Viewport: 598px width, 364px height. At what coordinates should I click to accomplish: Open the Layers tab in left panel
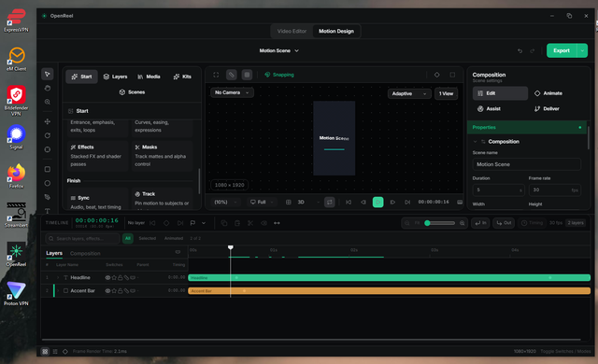[115, 77]
